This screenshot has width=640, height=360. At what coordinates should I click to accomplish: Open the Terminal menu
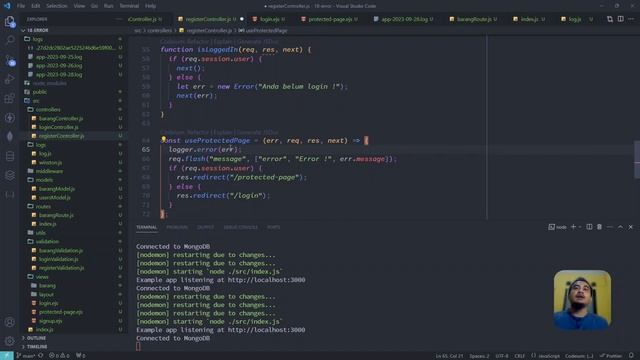click(x=129, y=6)
